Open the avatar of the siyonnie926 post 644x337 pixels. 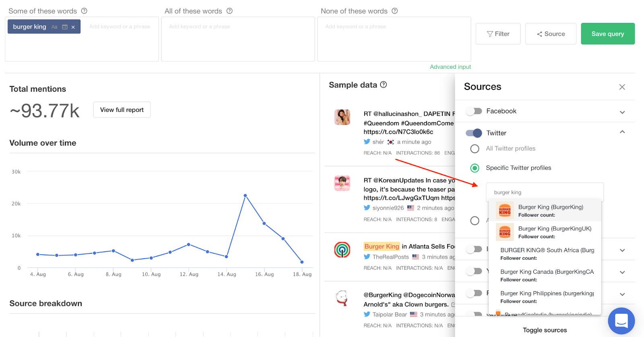click(342, 183)
